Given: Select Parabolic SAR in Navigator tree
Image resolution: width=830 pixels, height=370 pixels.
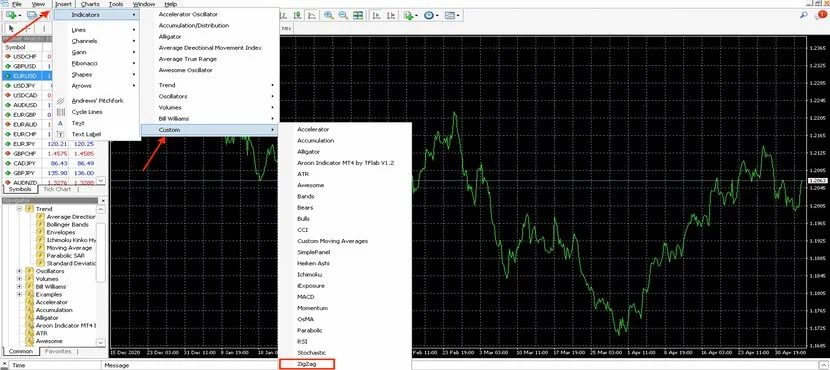Looking at the screenshot, I should [66, 256].
